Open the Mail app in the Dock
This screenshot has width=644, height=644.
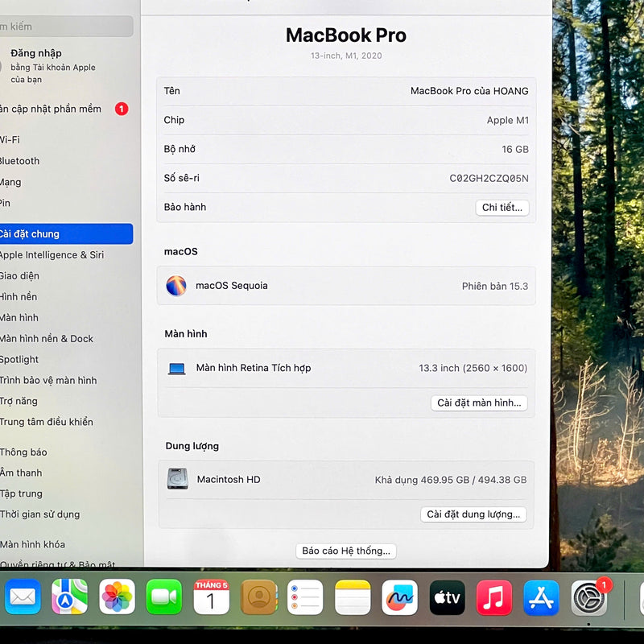[23, 597]
